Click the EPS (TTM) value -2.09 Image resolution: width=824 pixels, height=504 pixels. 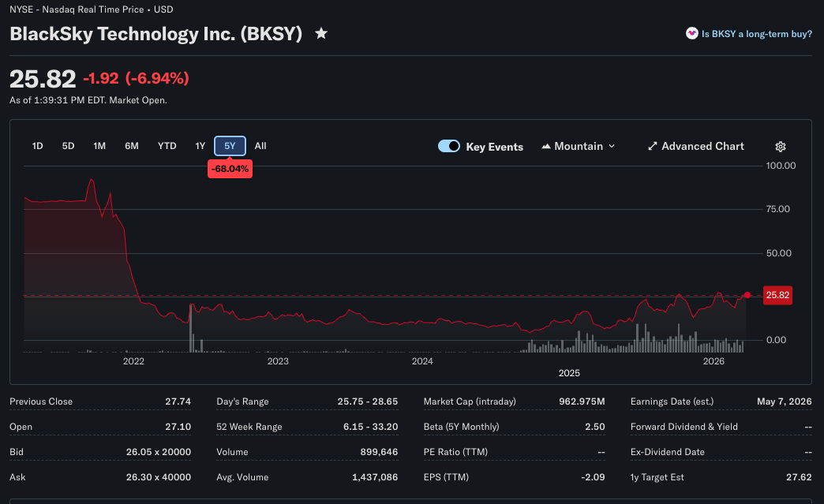[x=593, y=477]
